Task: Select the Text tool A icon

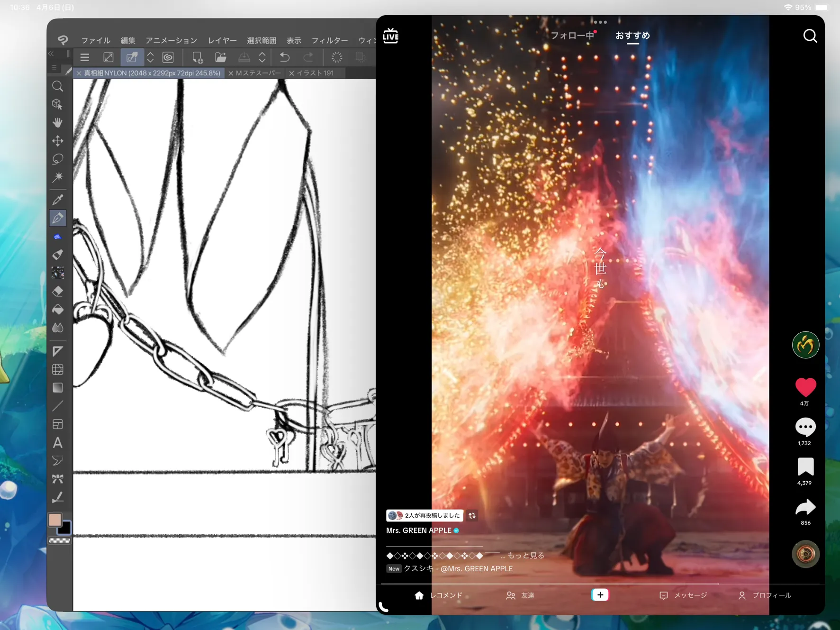Action: coord(58,443)
